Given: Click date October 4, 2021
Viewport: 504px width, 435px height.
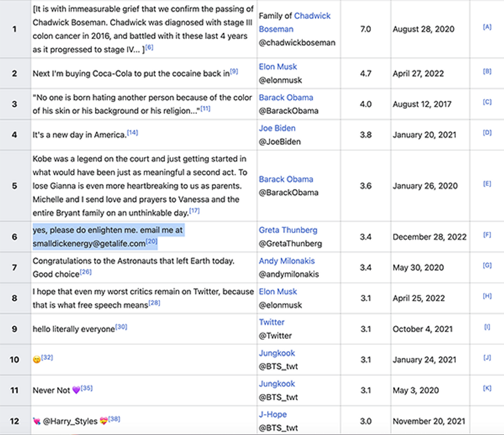Looking at the screenshot, I should click(423, 329).
